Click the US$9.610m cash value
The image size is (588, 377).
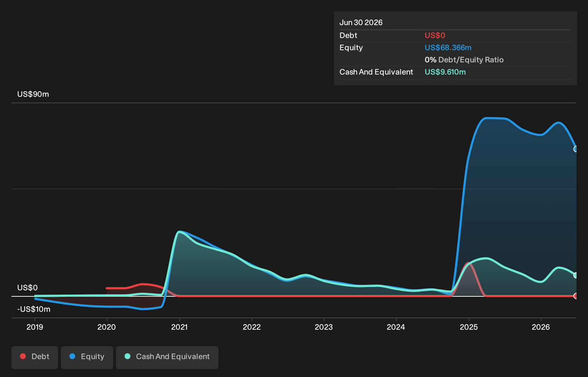click(x=445, y=72)
